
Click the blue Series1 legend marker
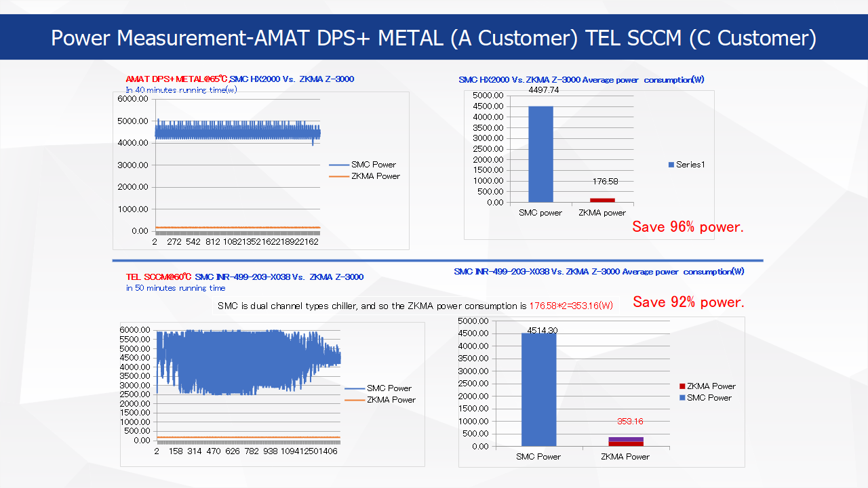(x=671, y=165)
